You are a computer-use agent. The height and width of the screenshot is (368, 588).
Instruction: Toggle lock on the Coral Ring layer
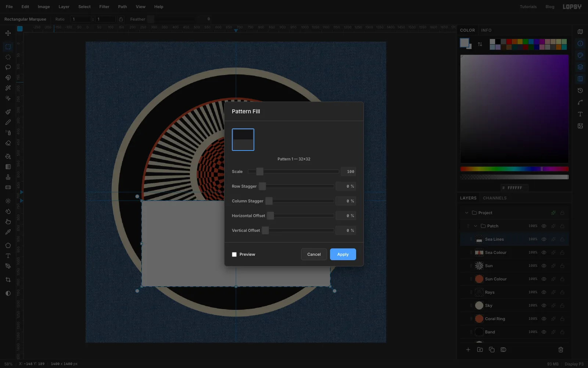click(x=562, y=319)
